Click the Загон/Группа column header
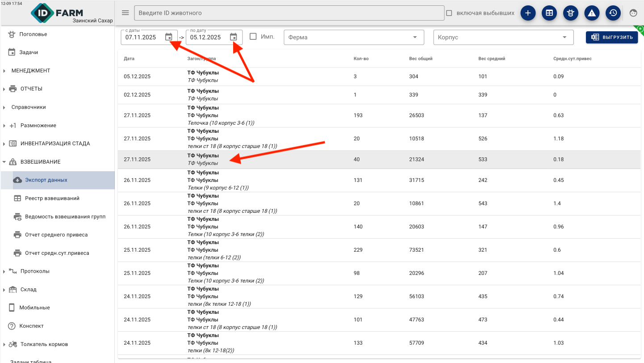 coord(201,59)
